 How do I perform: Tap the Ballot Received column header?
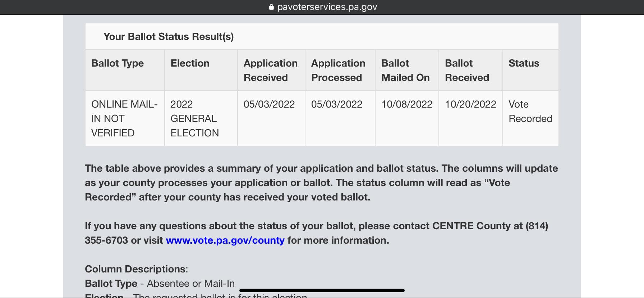(467, 70)
